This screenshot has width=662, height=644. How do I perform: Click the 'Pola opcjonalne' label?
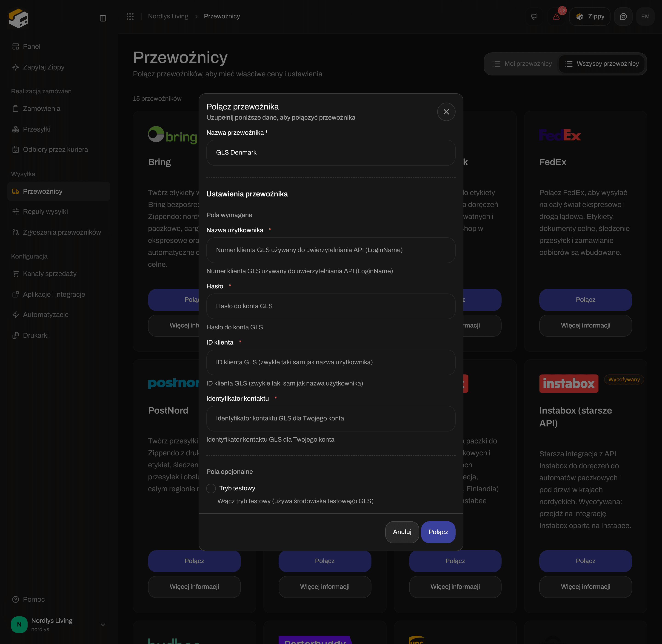[x=230, y=471]
